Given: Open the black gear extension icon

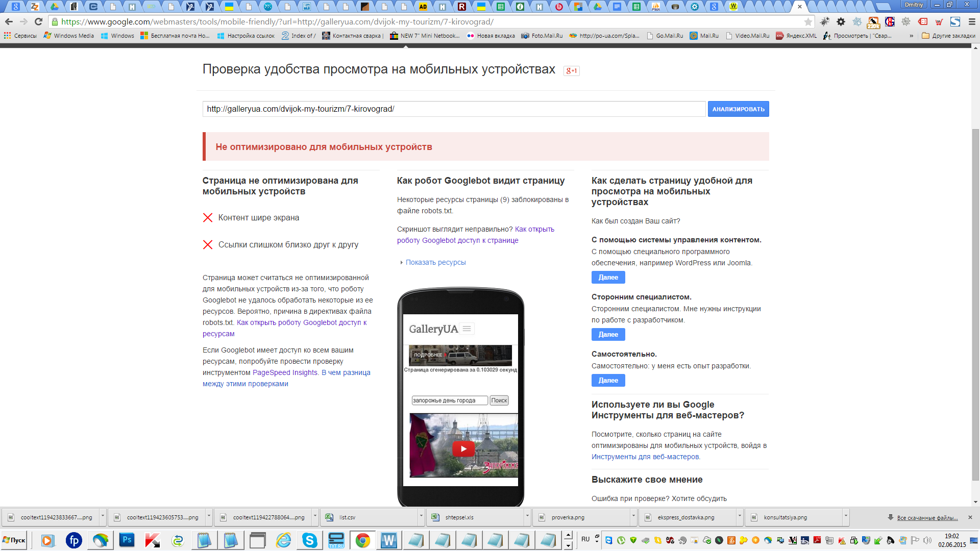Looking at the screenshot, I should (x=841, y=22).
